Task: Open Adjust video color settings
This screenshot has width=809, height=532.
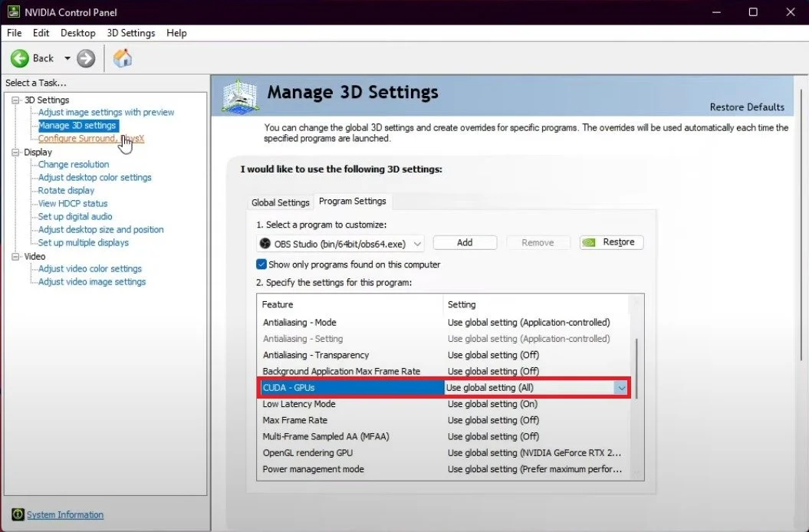Action: click(90, 268)
